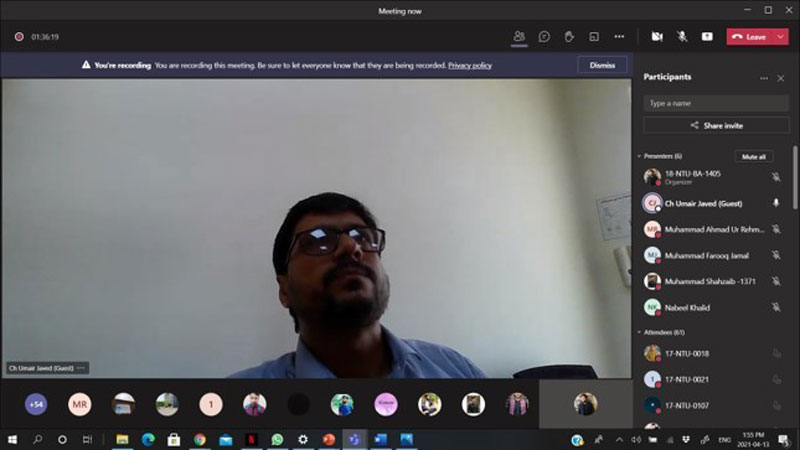Open the Leave button dropdown arrow

coord(781,36)
